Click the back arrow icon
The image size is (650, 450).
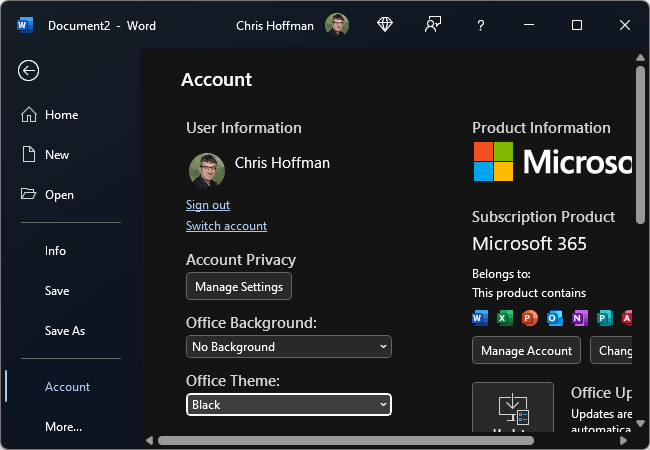29,70
